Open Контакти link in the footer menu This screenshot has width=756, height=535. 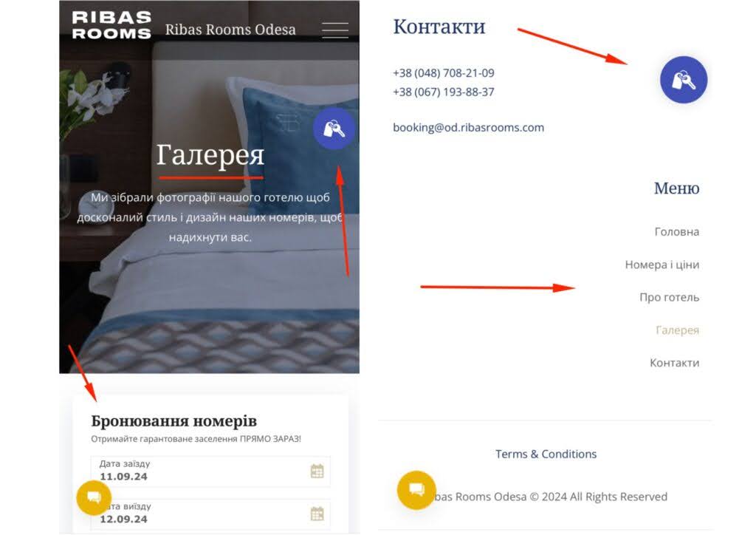675,363
